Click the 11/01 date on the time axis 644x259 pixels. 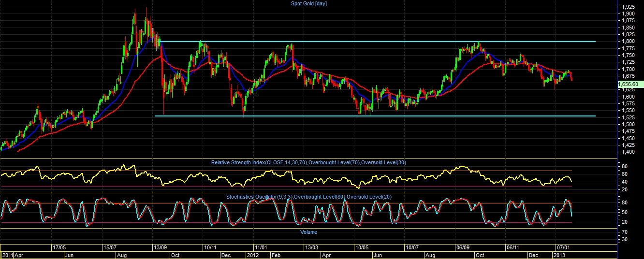pyautogui.click(x=262, y=247)
